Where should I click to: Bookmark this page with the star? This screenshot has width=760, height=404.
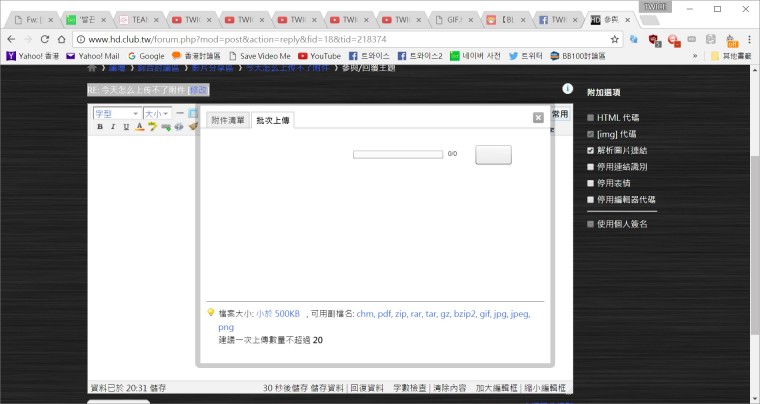615,39
